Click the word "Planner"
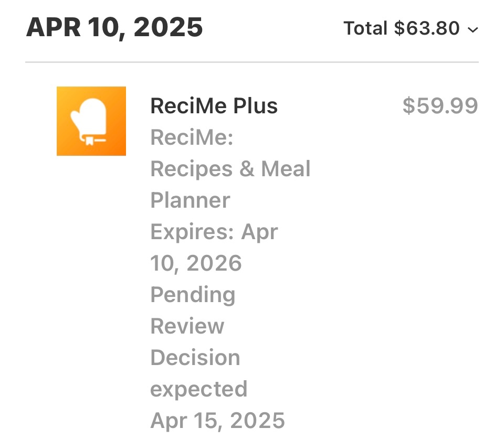Screen dimensions: 504x439 pos(190,200)
